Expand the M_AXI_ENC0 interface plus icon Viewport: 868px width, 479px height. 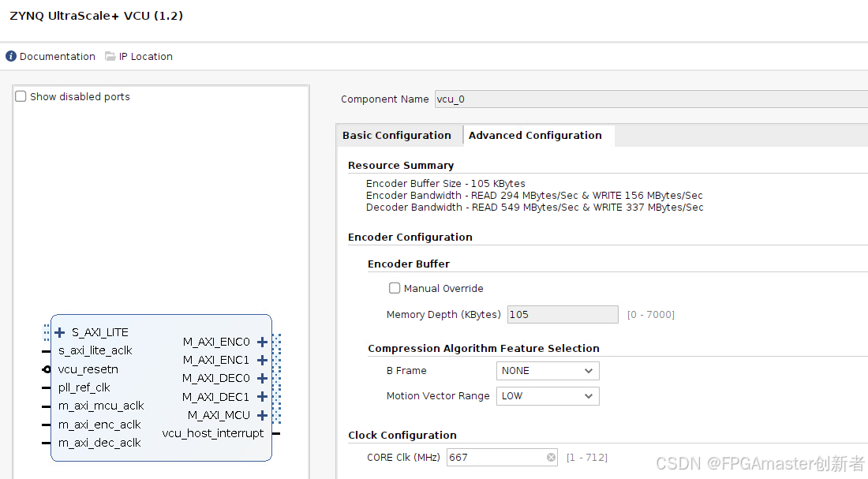(x=263, y=342)
